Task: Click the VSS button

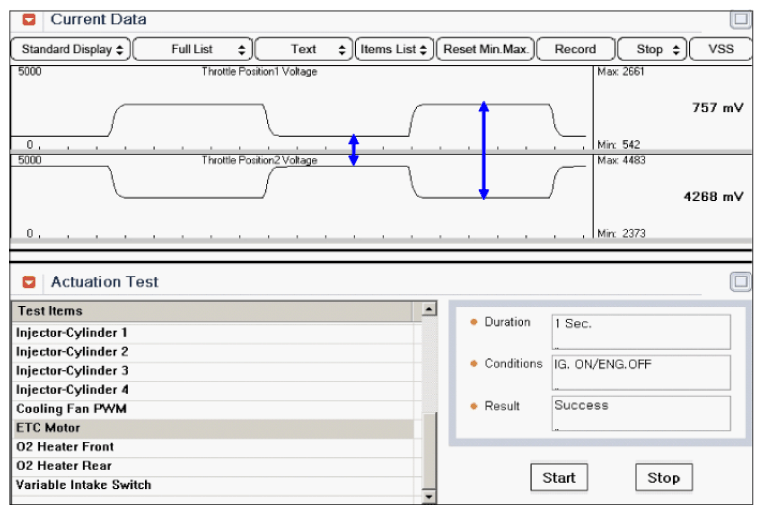Action: pos(721,49)
